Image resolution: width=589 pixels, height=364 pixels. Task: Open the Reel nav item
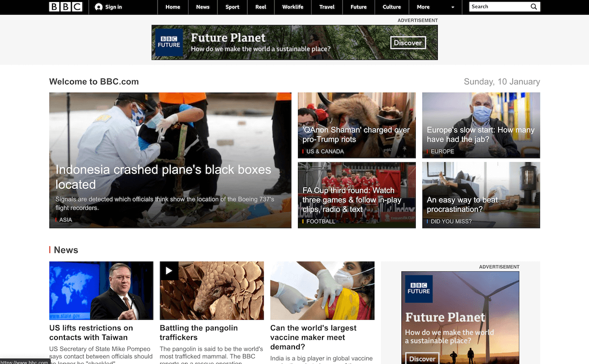click(x=261, y=7)
